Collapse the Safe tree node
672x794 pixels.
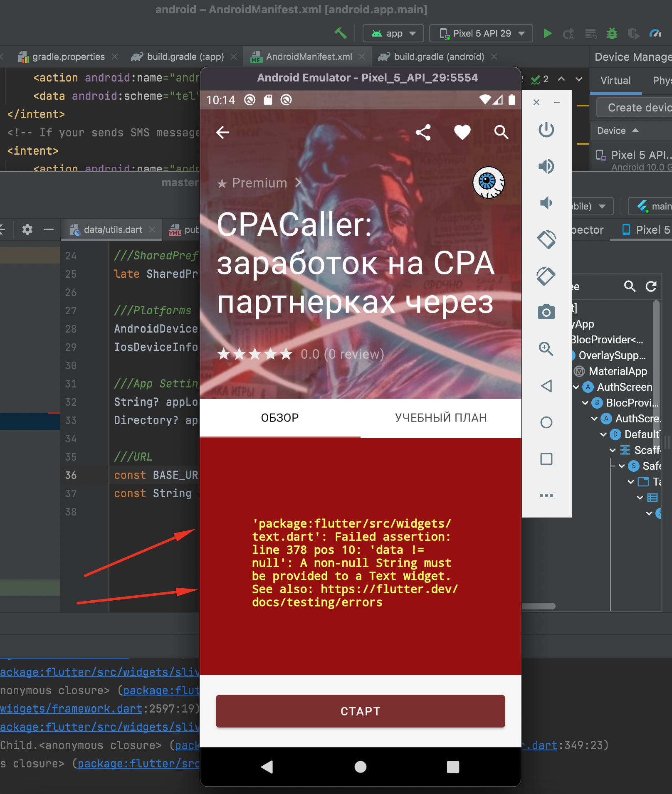tap(622, 466)
